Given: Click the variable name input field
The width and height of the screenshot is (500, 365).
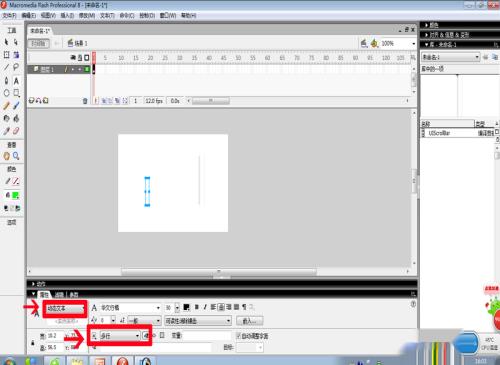Looking at the screenshot, I should [x=207, y=336].
